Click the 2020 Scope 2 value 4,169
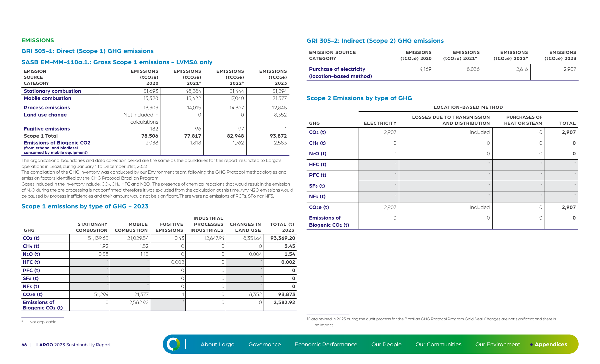The height and width of the screenshot is (364, 600). [x=425, y=69]
